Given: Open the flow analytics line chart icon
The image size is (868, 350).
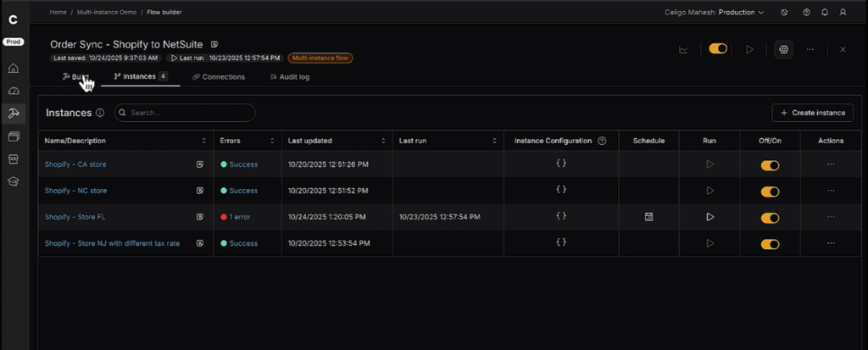Looking at the screenshot, I should point(684,49).
